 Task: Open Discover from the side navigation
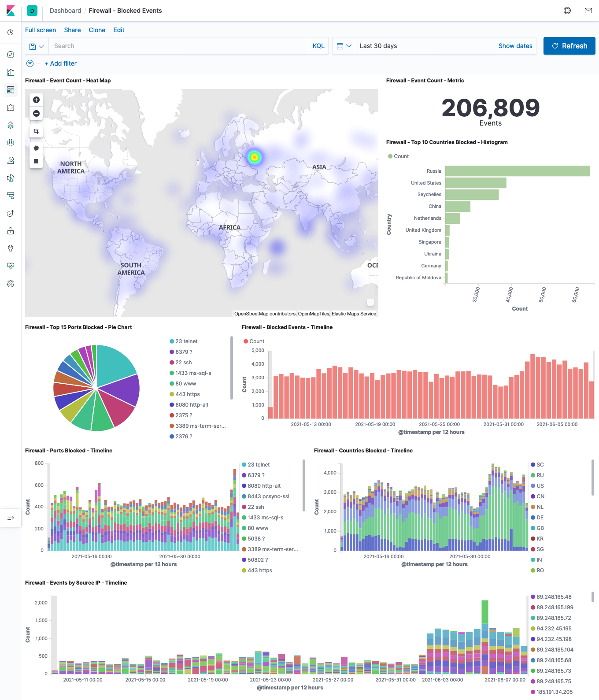pos(11,55)
